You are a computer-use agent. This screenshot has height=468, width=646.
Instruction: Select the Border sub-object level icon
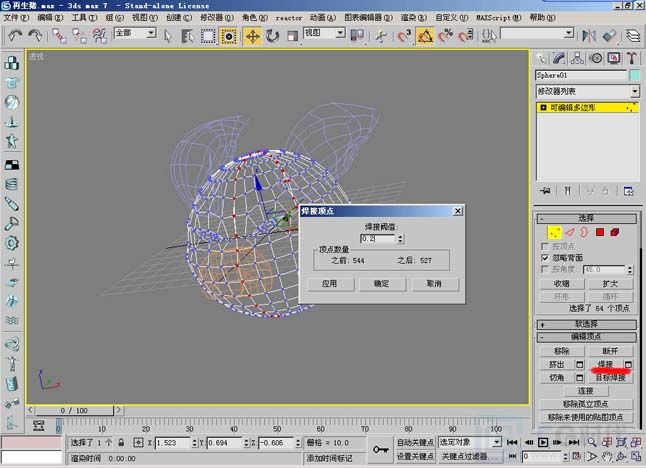[584, 233]
